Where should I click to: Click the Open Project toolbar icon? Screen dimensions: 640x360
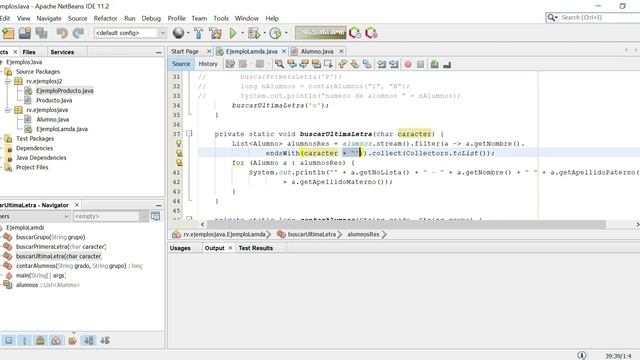pyautogui.click(x=24, y=33)
